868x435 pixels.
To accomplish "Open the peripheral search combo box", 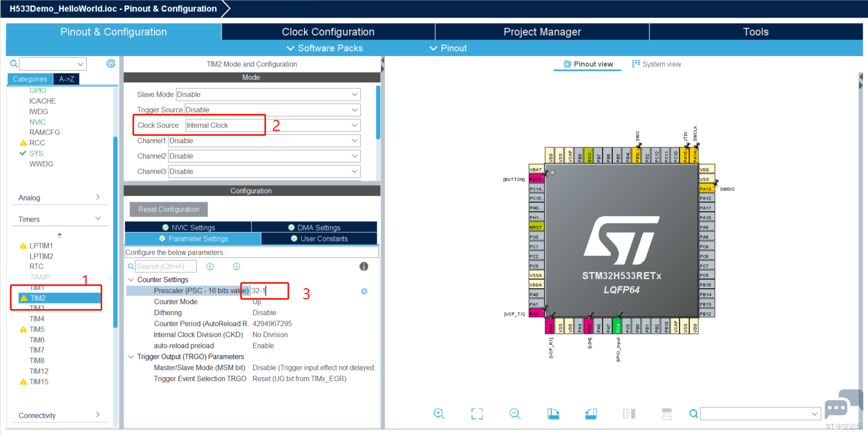I will (53, 64).
